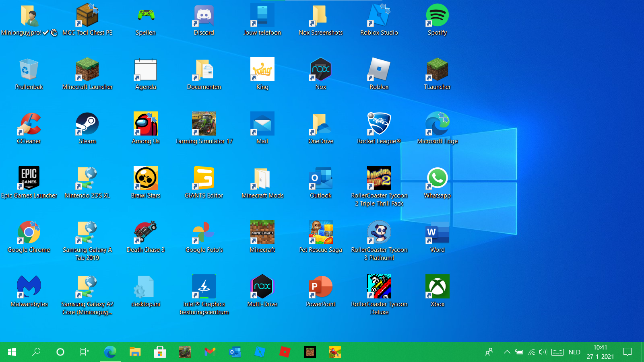Open Microsoft Store from the taskbar

160,352
